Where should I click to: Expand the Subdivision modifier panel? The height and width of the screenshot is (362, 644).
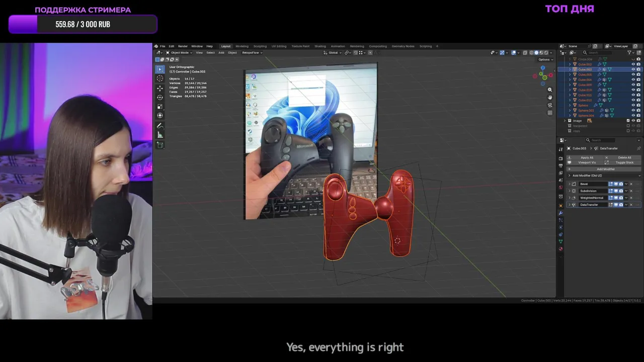[570, 191]
